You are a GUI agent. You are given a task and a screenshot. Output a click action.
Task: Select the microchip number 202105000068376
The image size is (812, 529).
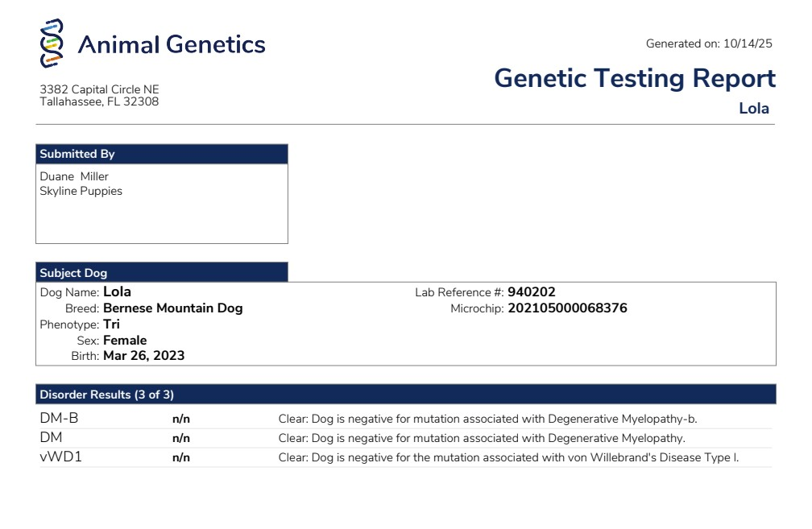[x=567, y=308]
